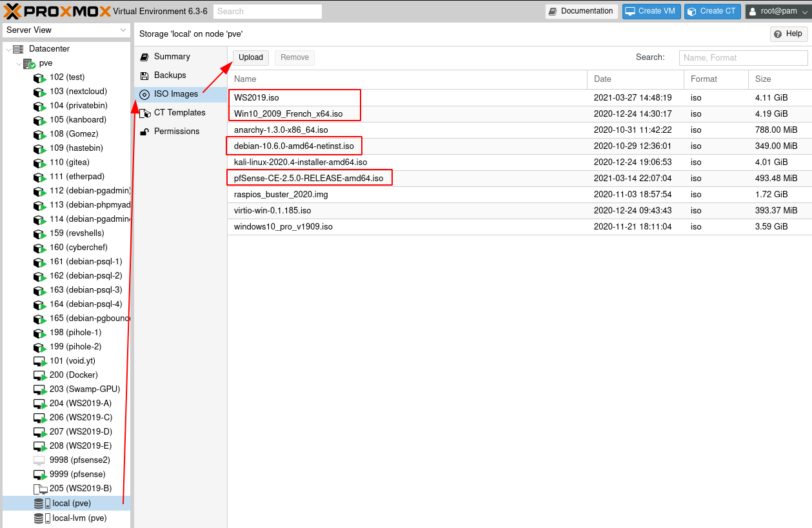Select kali-linux-2020.4-installer-amd64.iso
The height and width of the screenshot is (528, 812).
pos(519,162)
